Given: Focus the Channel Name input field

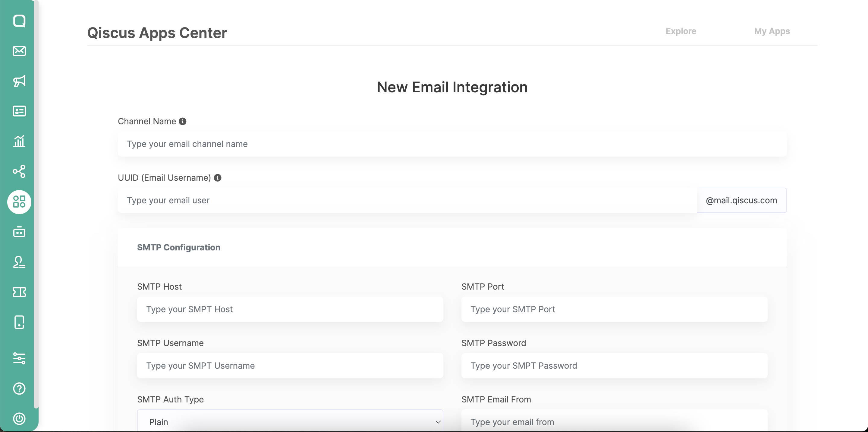Looking at the screenshot, I should click(452, 144).
